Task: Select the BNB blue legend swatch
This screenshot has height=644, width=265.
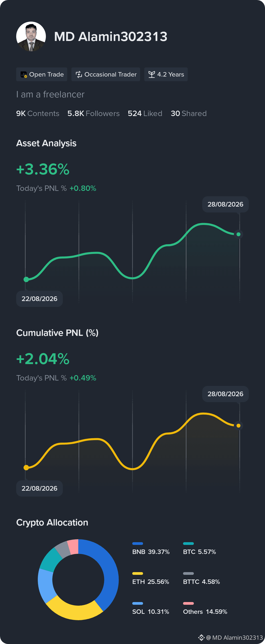Action: click(x=137, y=543)
